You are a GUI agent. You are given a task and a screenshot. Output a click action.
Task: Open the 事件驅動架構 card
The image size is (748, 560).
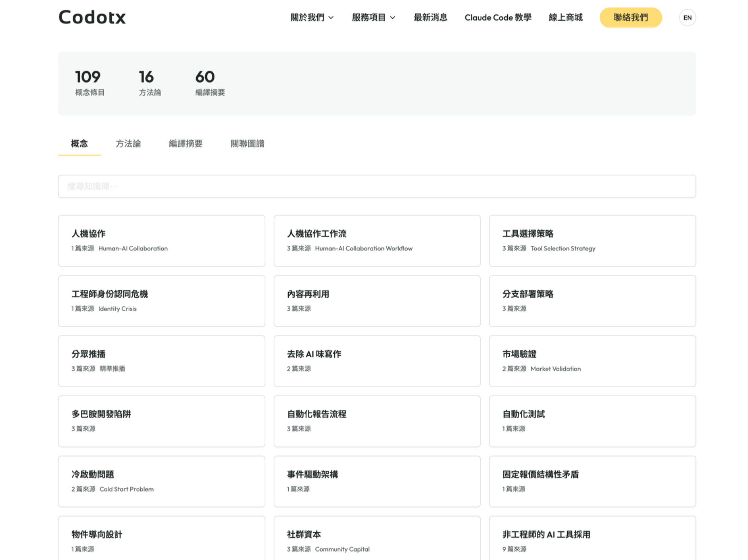(x=377, y=481)
